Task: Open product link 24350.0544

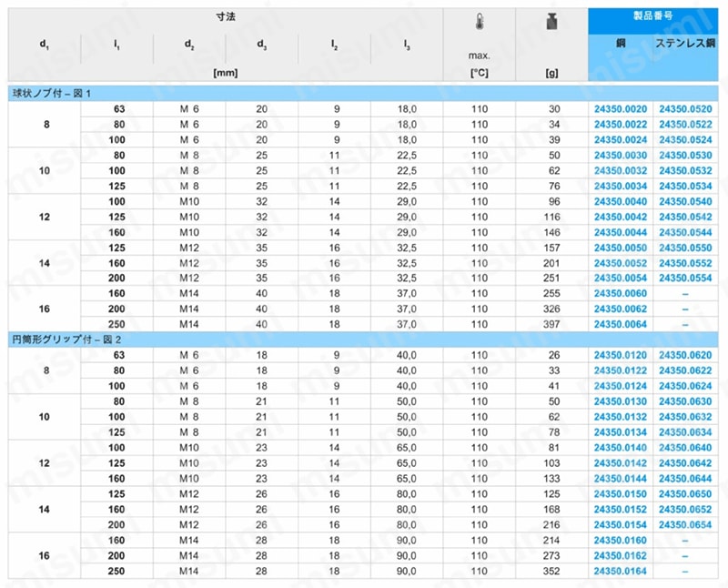Action: click(x=685, y=232)
